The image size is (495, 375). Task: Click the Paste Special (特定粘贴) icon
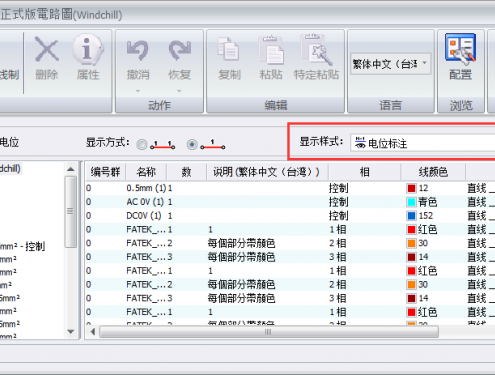tap(316, 49)
